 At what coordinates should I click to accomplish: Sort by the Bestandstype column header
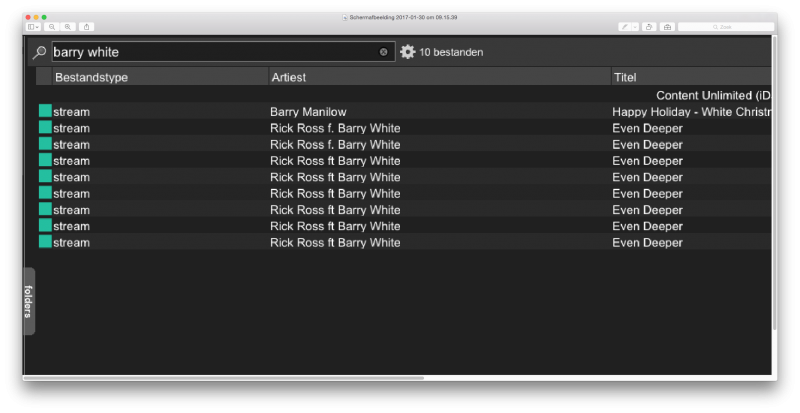160,77
